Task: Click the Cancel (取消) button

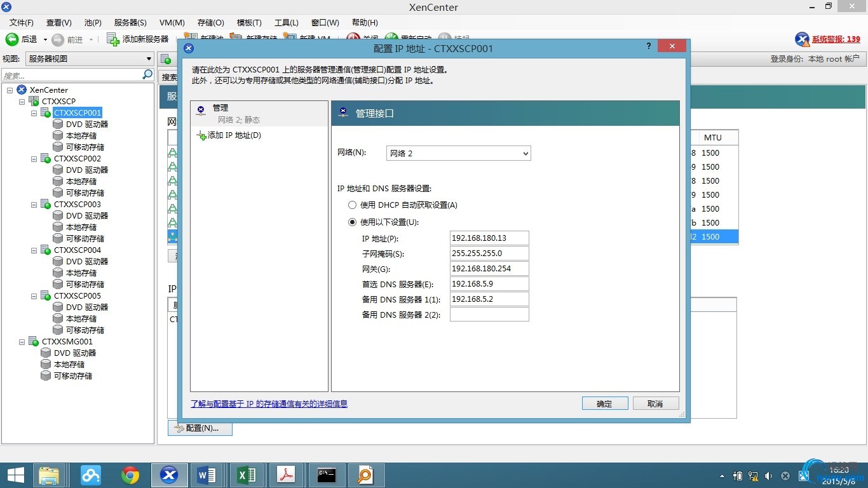Action: click(x=655, y=403)
